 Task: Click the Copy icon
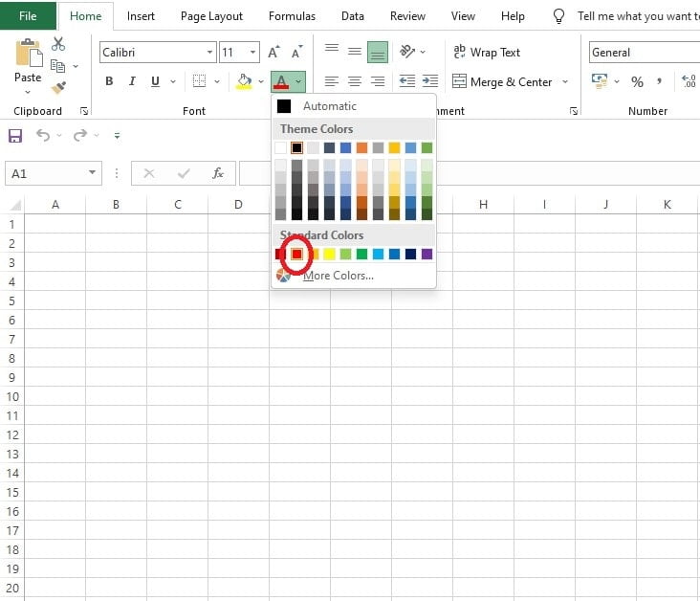58,66
